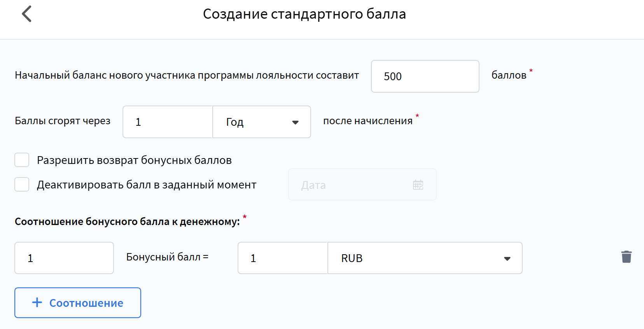Go back using the left arrow
This screenshot has width=644, height=329.
(26, 14)
